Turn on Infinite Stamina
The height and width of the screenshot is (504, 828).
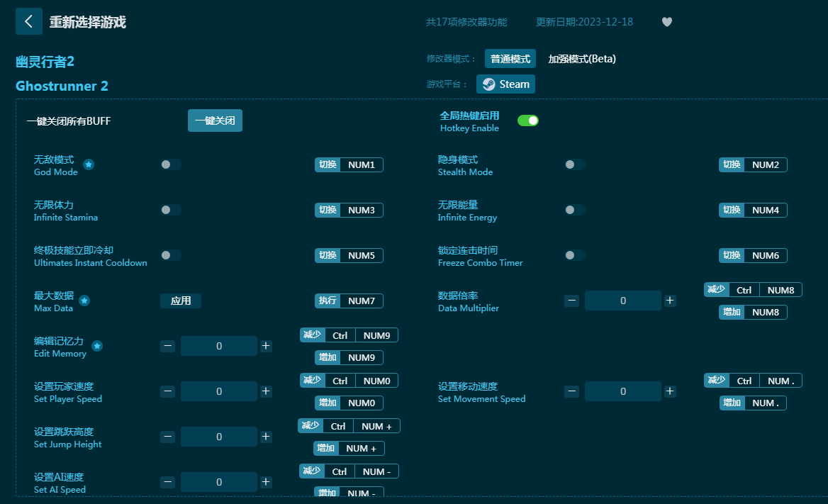click(171, 210)
